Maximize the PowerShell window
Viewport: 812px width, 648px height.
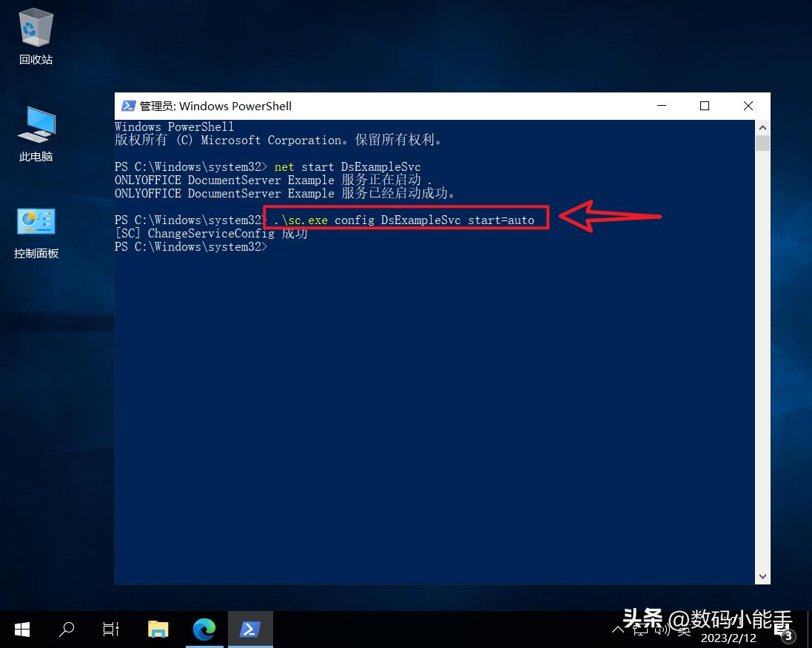click(704, 106)
